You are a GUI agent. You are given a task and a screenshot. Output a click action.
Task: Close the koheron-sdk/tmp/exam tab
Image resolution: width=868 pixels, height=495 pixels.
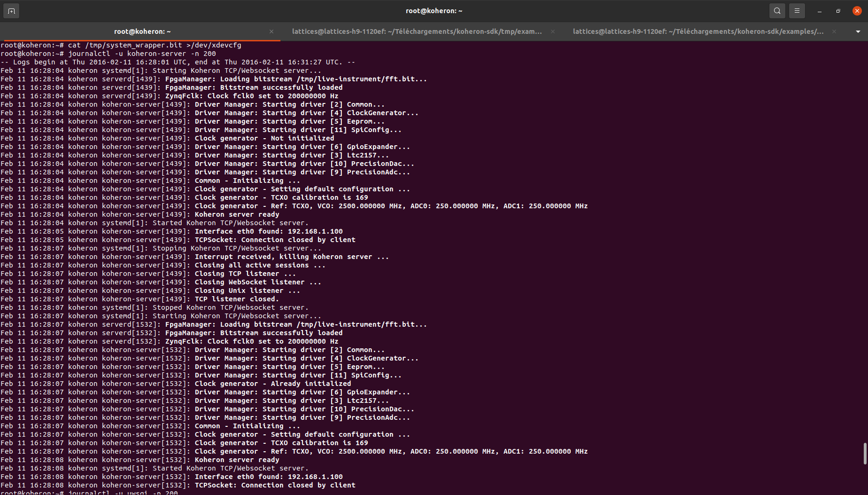pyautogui.click(x=552, y=31)
